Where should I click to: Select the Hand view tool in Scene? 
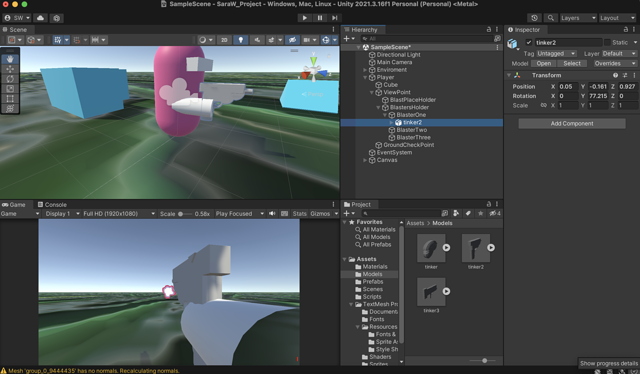point(10,59)
